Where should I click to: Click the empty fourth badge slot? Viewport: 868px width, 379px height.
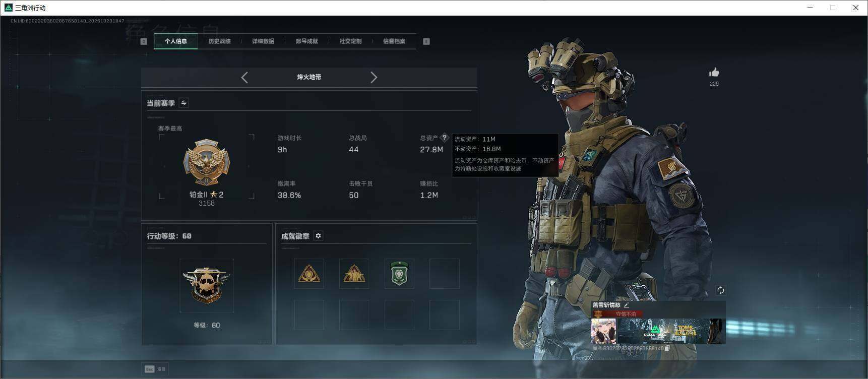pyautogui.click(x=444, y=274)
